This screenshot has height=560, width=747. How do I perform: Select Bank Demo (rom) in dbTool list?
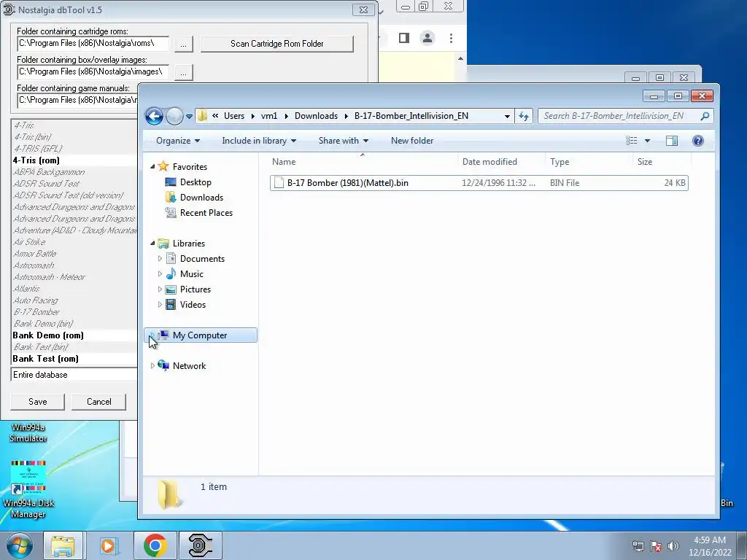[x=74, y=335]
